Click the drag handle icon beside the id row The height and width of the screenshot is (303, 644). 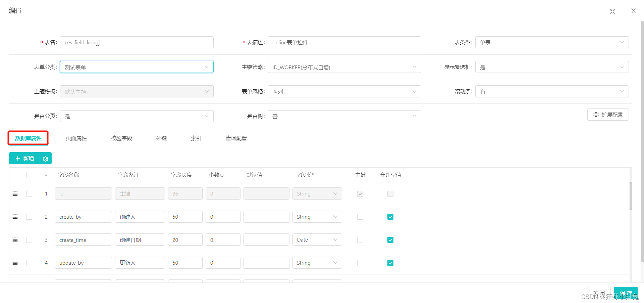[15, 193]
